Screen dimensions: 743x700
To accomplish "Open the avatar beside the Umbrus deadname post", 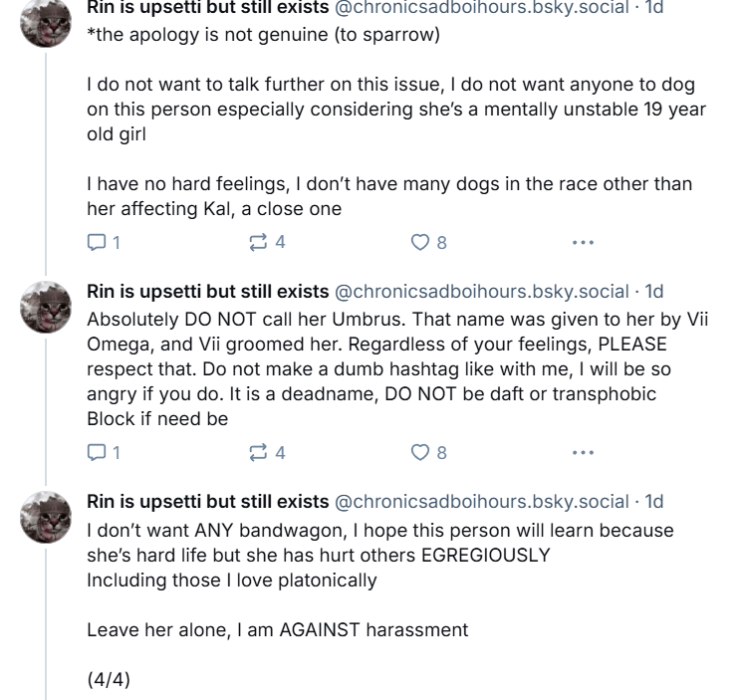I will (x=46, y=307).
